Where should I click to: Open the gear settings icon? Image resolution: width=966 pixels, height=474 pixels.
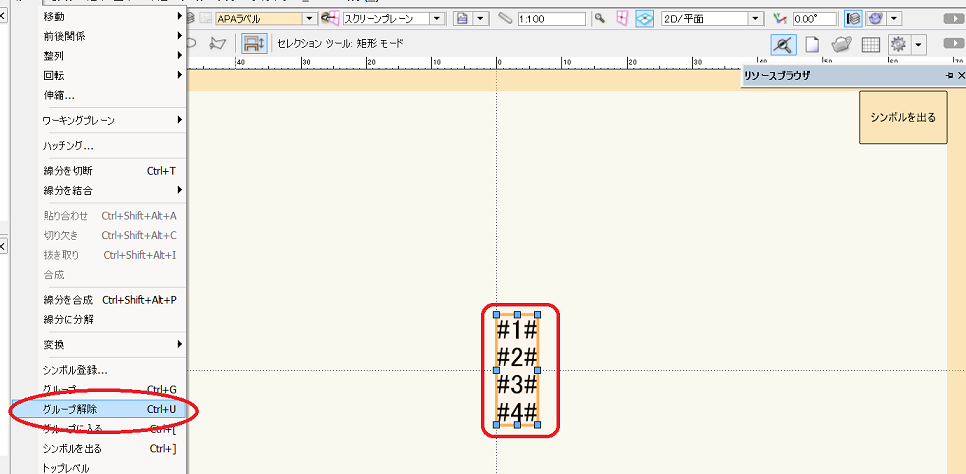898,44
